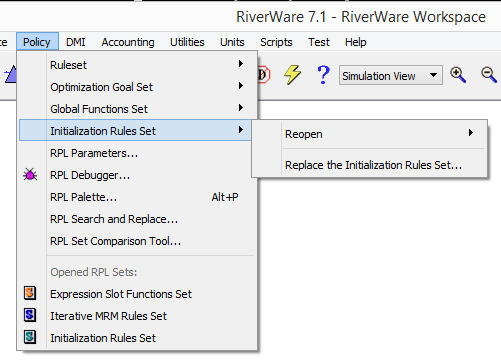Expand the Reopen submenu
Screen dimensions: 501x364
pyautogui.click(x=369, y=134)
